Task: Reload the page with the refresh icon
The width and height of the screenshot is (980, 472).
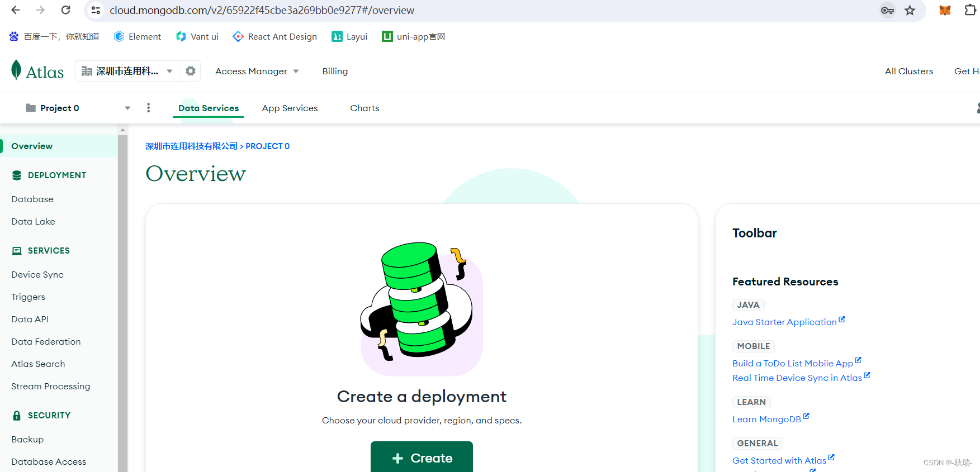Action: pos(65,10)
